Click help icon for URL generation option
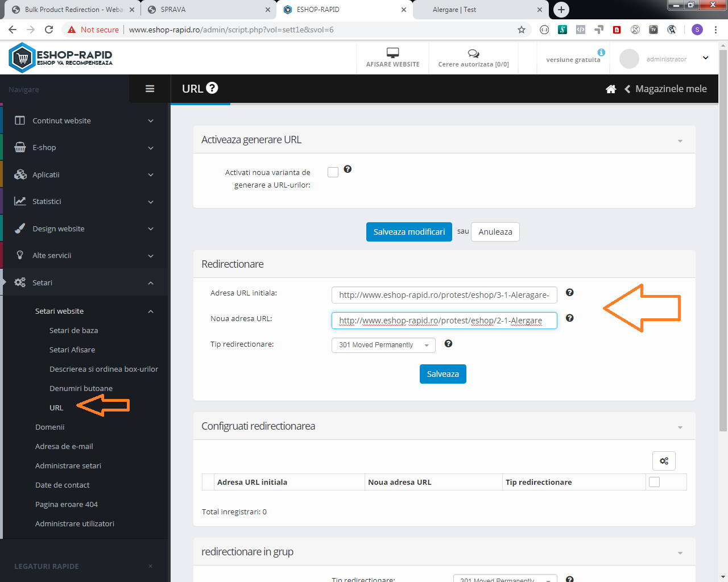Image resolution: width=728 pixels, height=582 pixels. (x=348, y=169)
